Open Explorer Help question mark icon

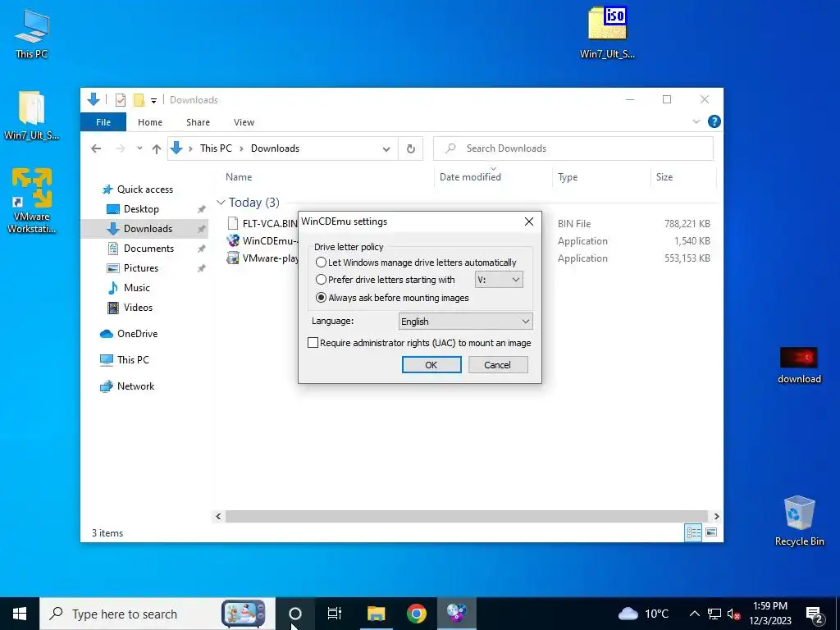(x=714, y=121)
